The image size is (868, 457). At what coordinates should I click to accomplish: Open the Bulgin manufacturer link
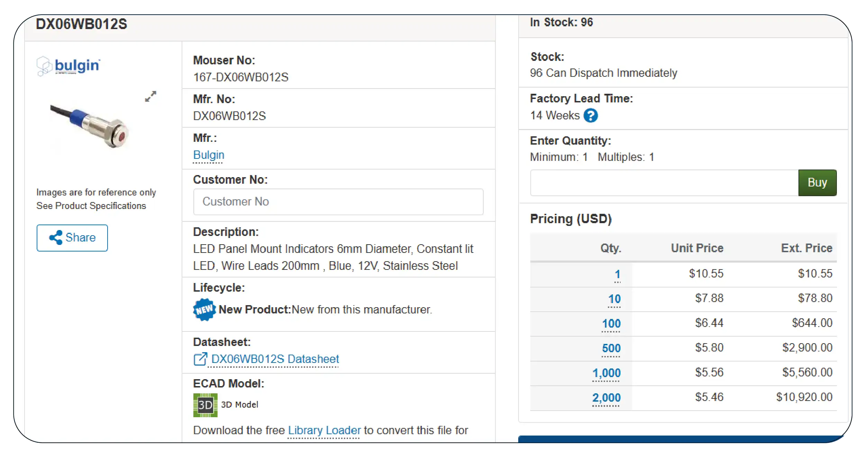[209, 155]
